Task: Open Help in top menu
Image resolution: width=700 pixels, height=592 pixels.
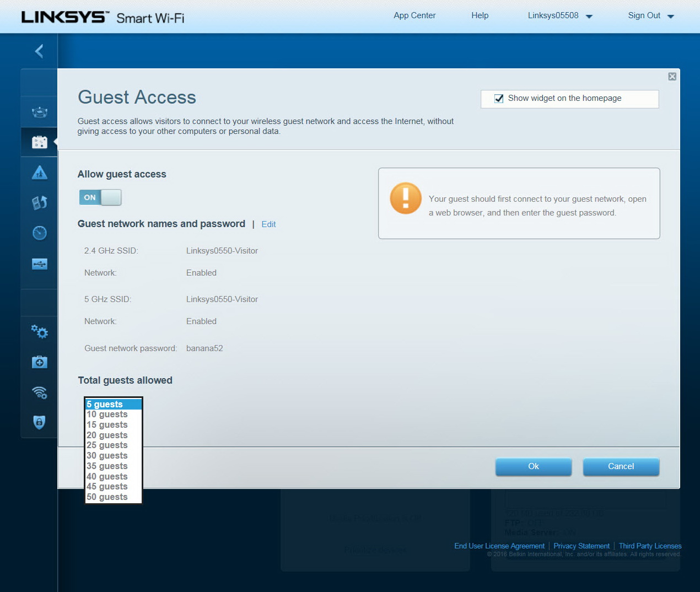Action: pos(480,15)
